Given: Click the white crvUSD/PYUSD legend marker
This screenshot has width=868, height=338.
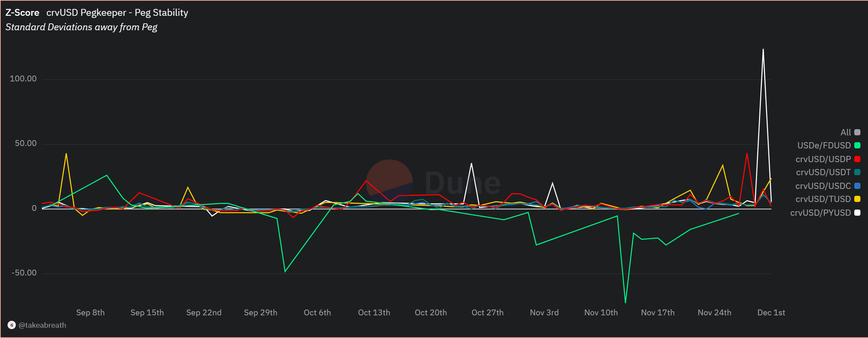Looking at the screenshot, I should coord(857,213).
